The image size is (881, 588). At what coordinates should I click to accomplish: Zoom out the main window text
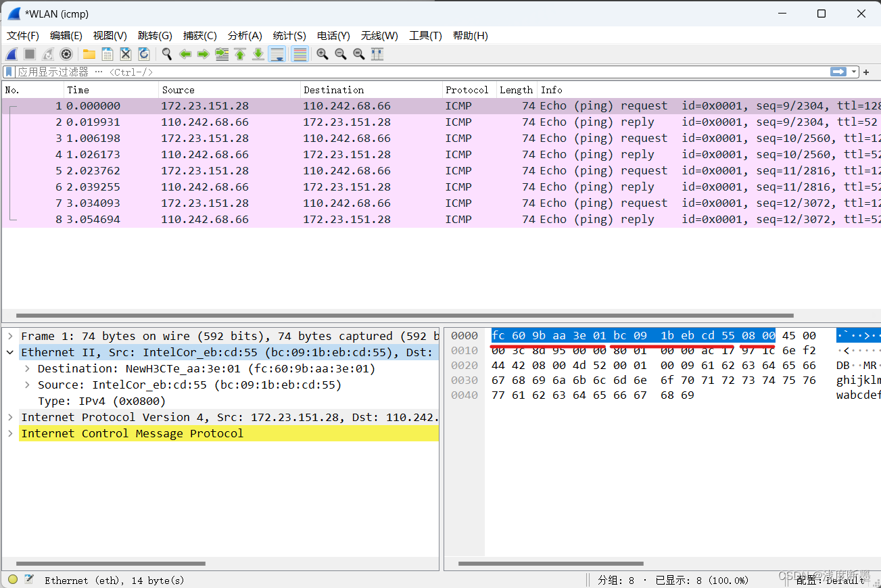(x=341, y=54)
